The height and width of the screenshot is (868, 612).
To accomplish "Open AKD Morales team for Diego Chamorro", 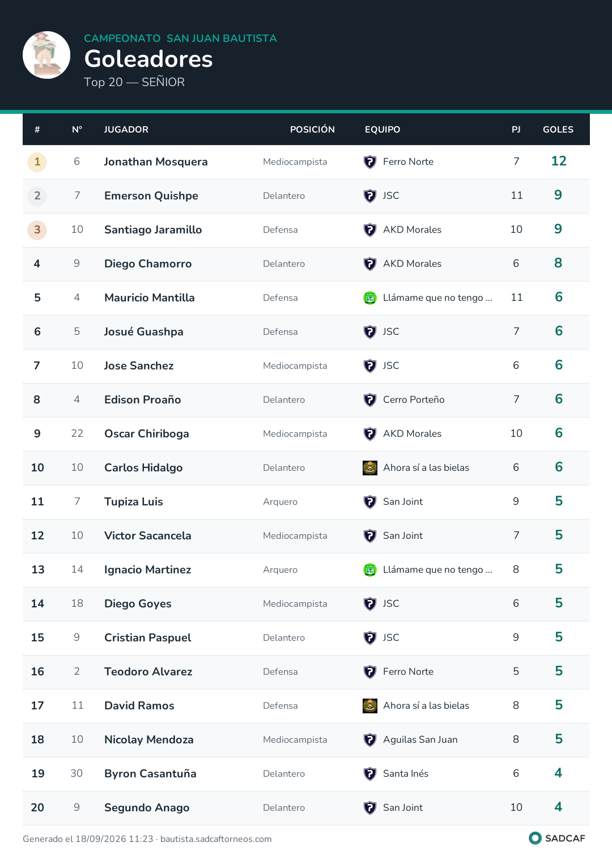I will (x=412, y=264).
